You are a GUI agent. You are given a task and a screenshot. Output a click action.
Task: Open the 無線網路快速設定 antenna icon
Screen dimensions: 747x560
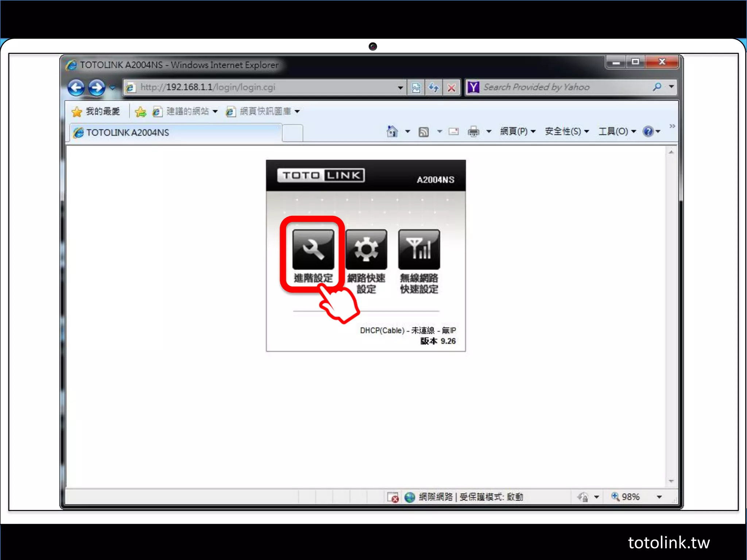tap(419, 250)
